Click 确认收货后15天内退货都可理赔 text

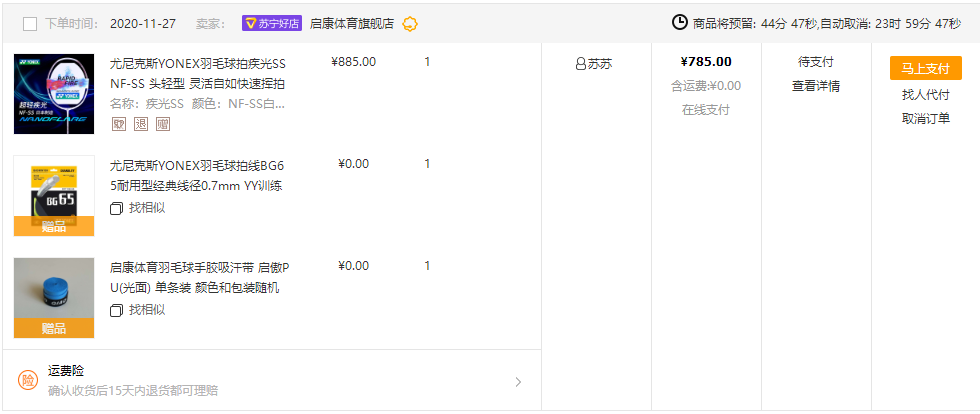(133, 391)
